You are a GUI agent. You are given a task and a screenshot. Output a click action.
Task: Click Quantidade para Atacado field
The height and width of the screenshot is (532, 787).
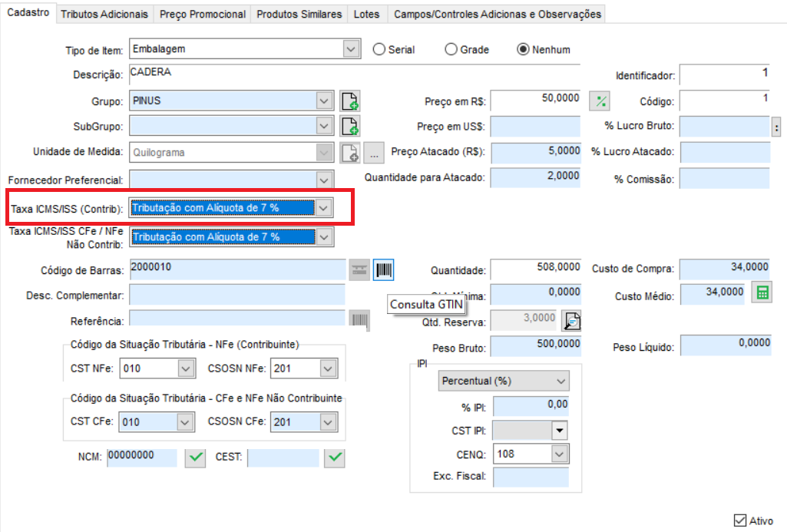(535, 177)
